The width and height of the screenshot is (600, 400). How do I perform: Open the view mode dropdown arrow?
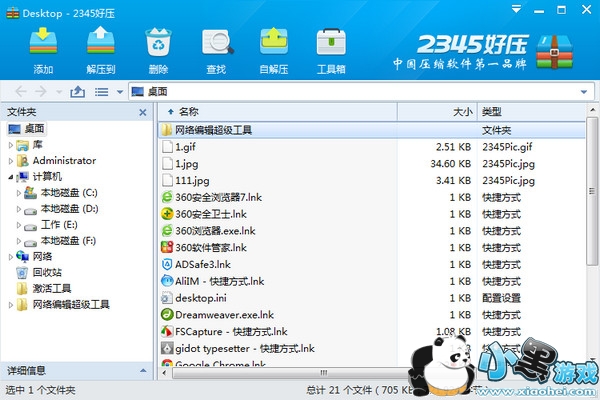120,92
